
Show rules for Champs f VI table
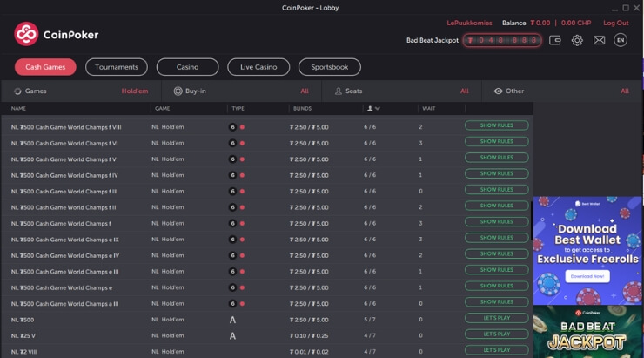pos(497,141)
